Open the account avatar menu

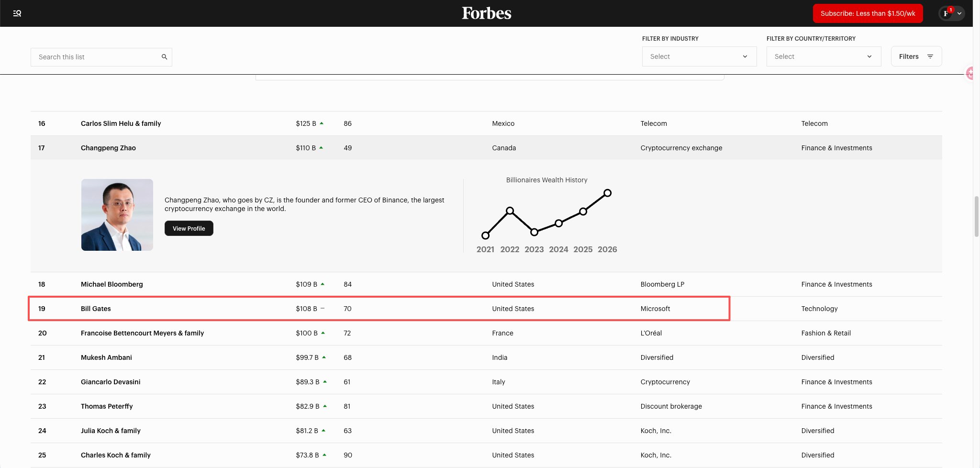[x=951, y=13]
